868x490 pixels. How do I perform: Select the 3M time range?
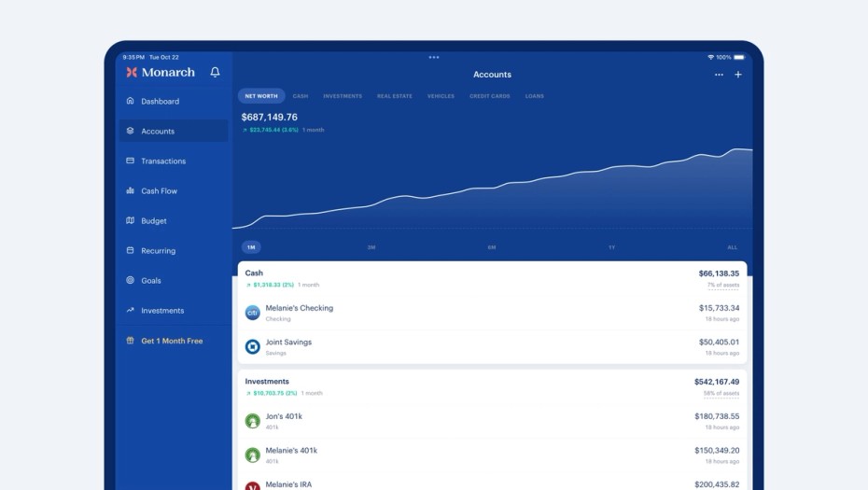[371, 247]
